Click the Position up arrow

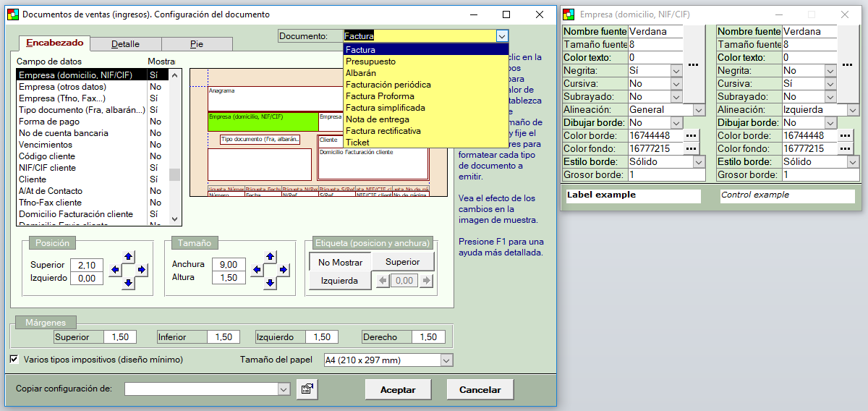[128, 256]
